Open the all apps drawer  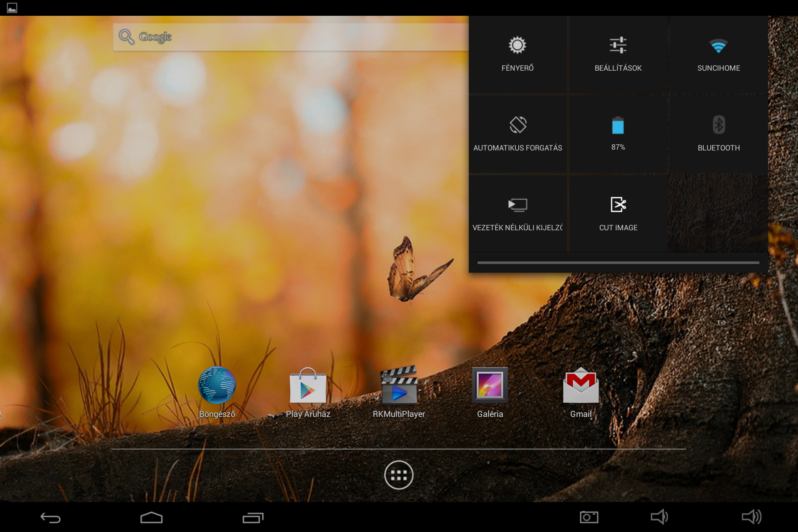(x=399, y=475)
